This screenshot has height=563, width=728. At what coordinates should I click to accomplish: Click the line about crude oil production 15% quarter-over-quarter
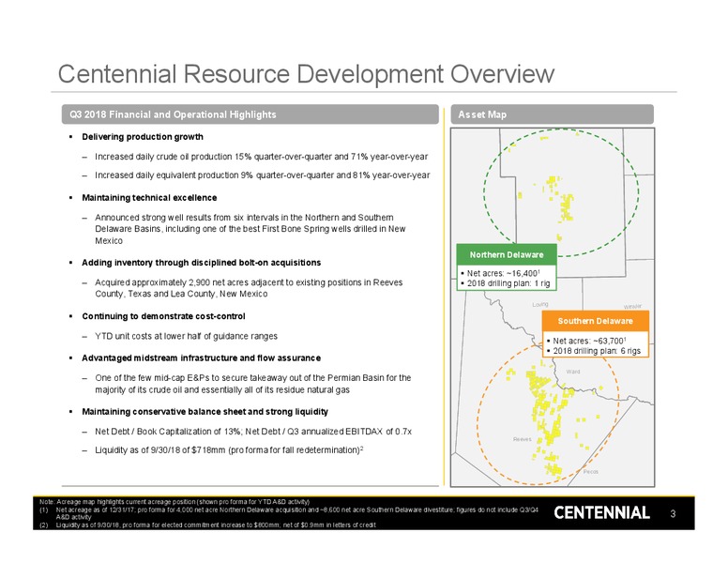click(x=262, y=157)
